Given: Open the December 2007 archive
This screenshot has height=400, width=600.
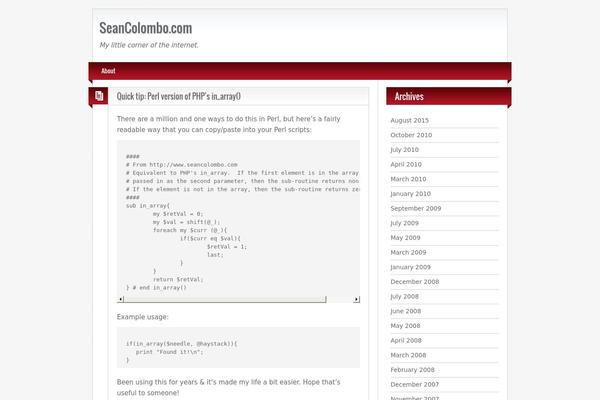Looking at the screenshot, I should click(x=415, y=384).
